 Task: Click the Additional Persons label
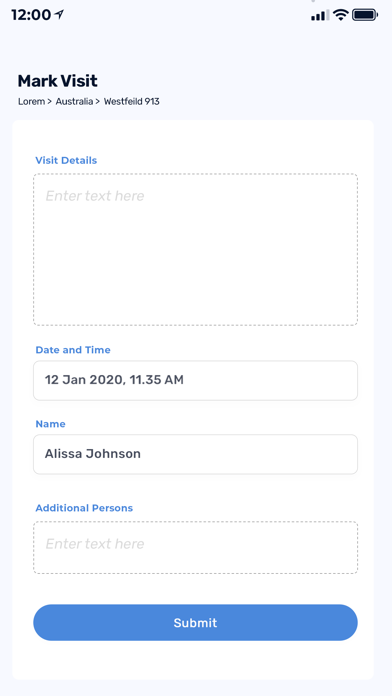84,508
